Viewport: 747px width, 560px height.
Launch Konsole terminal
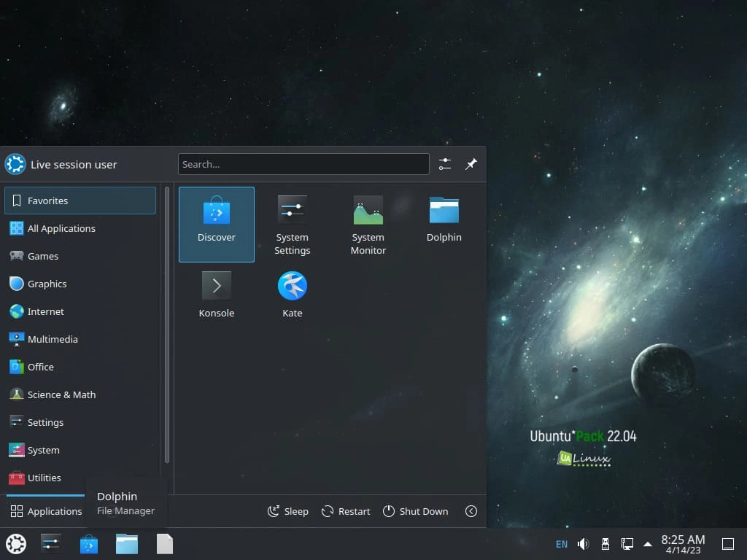pyautogui.click(x=216, y=295)
